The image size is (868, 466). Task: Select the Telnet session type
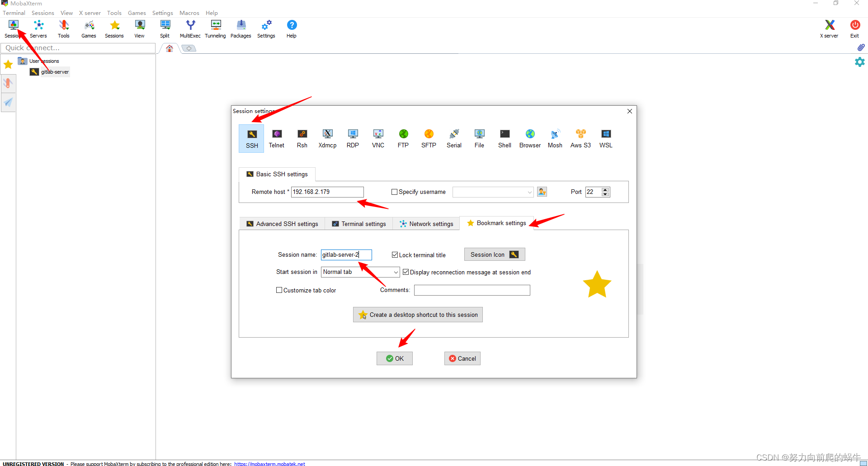(x=276, y=139)
